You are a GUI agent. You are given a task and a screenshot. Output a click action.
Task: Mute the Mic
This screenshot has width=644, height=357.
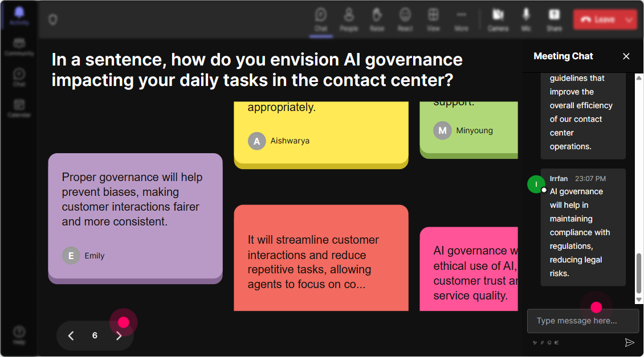click(x=525, y=19)
